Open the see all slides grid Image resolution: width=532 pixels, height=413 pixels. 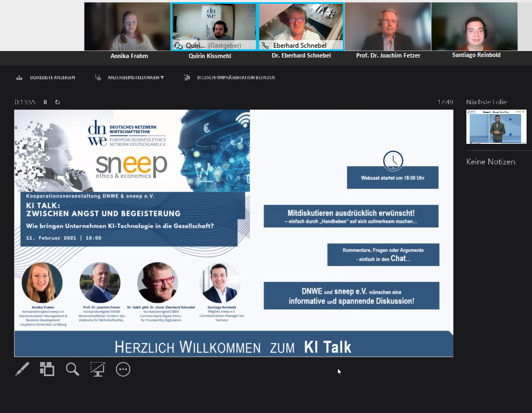click(47, 369)
